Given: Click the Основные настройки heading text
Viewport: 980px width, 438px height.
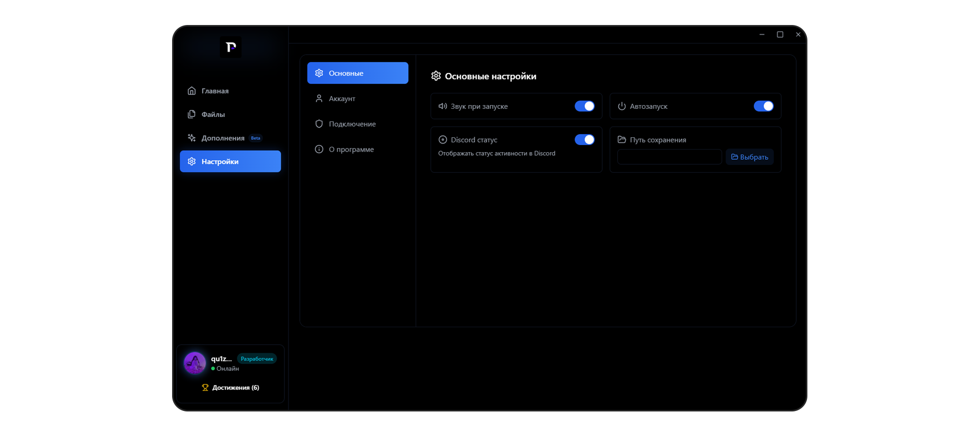Looking at the screenshot, I should [x=490, y=76].
